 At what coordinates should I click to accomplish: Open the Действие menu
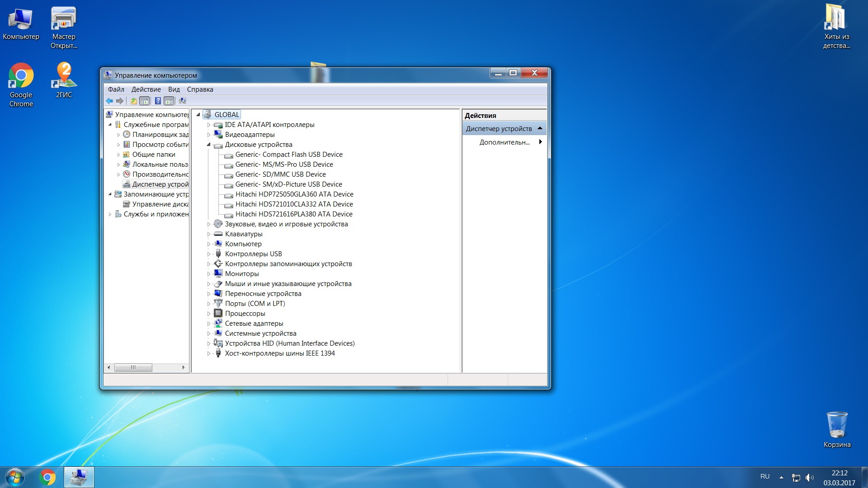point(146,89)
